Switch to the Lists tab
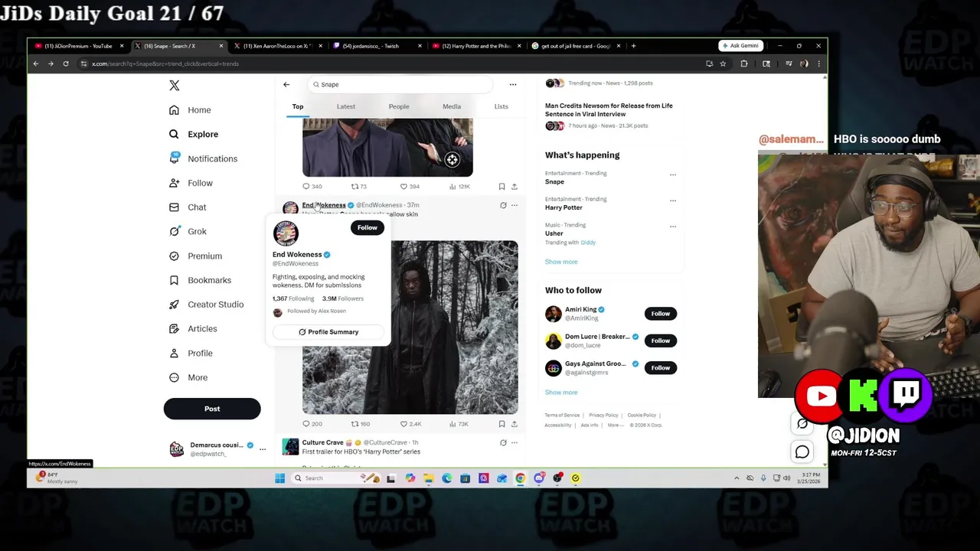Screen dimensions: 980x551 [x=501, y=106]
